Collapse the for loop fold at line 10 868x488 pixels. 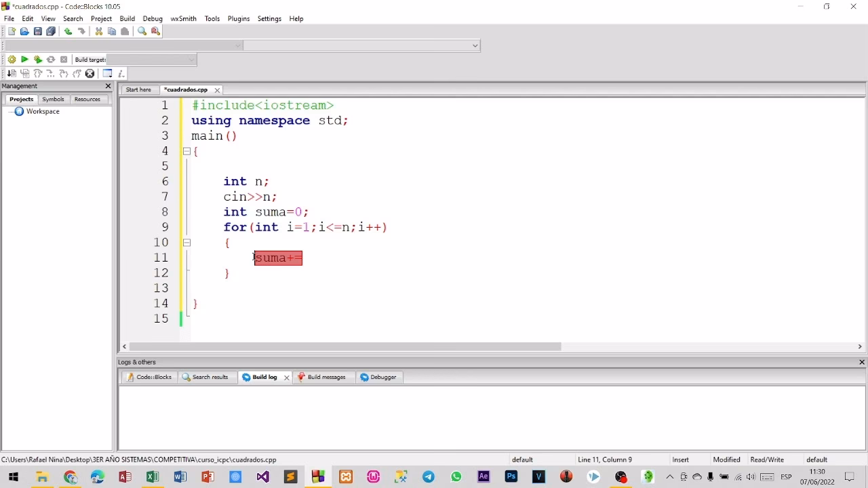(186, 243)
